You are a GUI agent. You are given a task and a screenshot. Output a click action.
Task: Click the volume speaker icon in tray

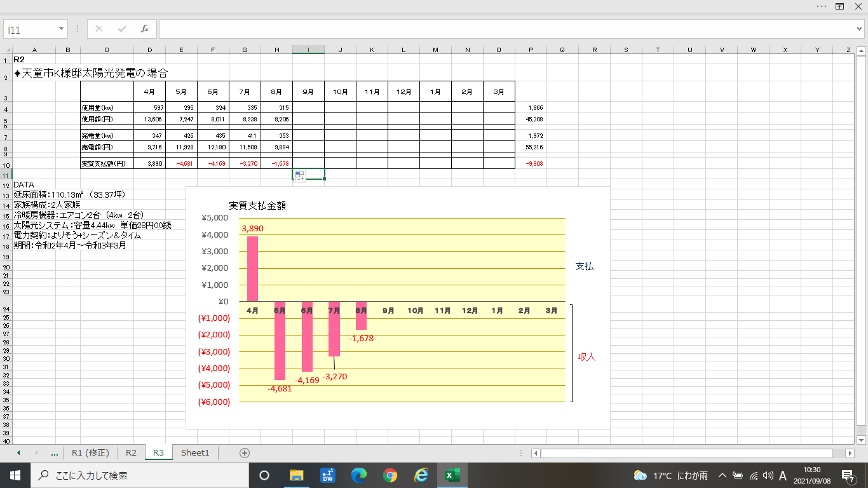coord(768,475)
